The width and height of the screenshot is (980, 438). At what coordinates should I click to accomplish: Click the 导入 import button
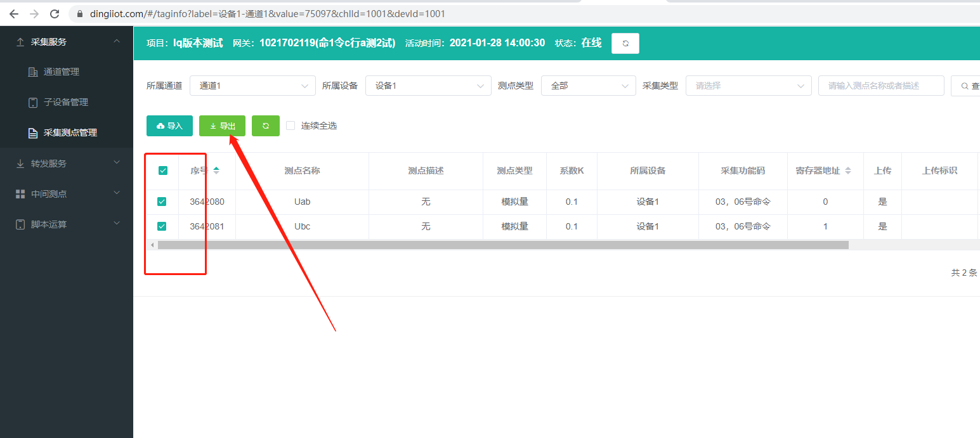169,126
